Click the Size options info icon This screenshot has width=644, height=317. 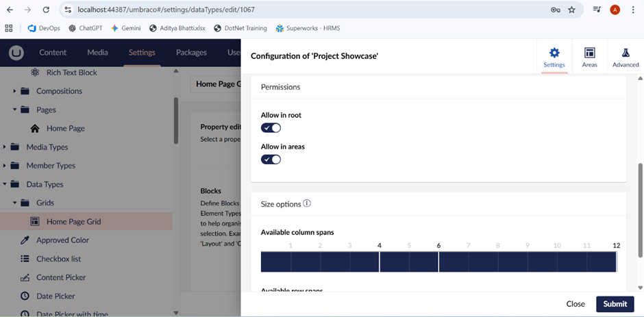click(x=307, y=203)
